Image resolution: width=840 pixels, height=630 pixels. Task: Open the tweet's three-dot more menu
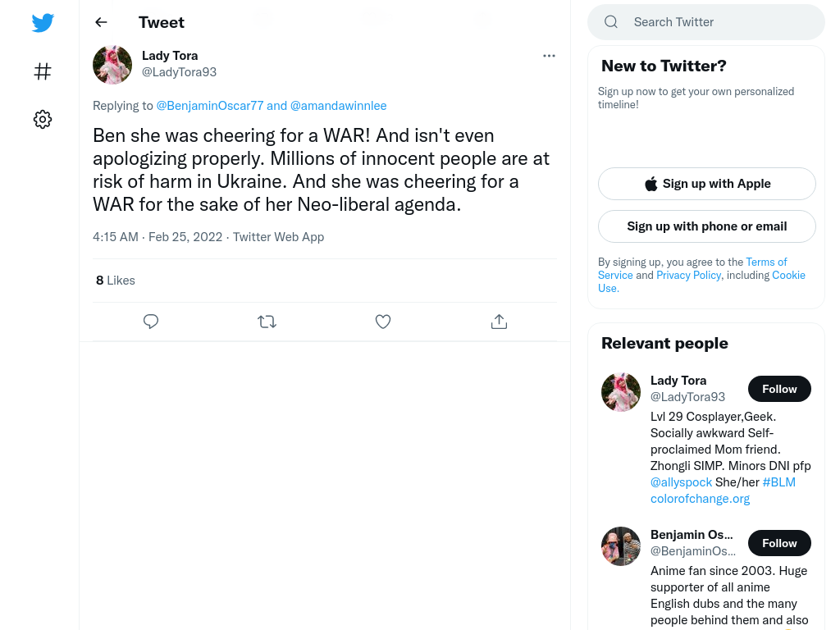549,56
